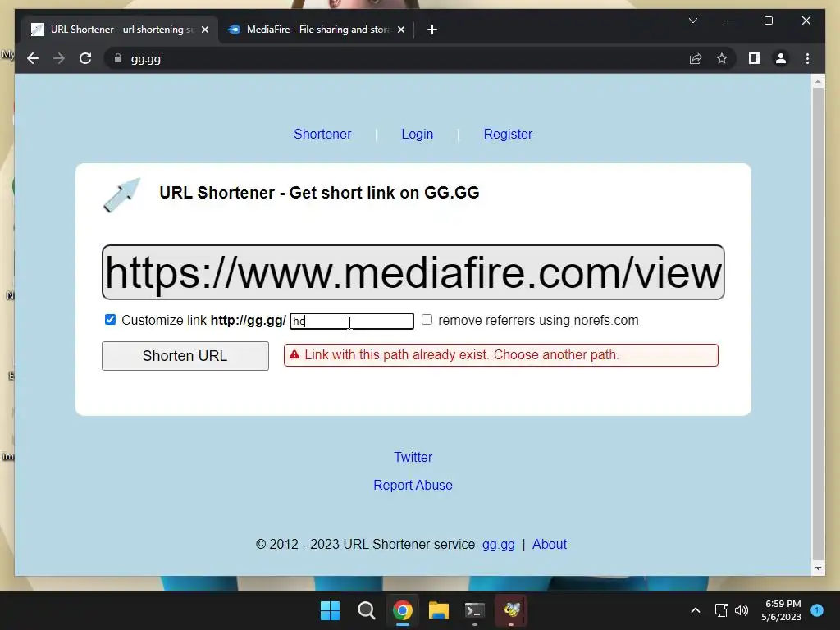The height and width of the screenshot is (630, 840).
Task: Click the gg.gg arrow logo
Action: [121, 195]
